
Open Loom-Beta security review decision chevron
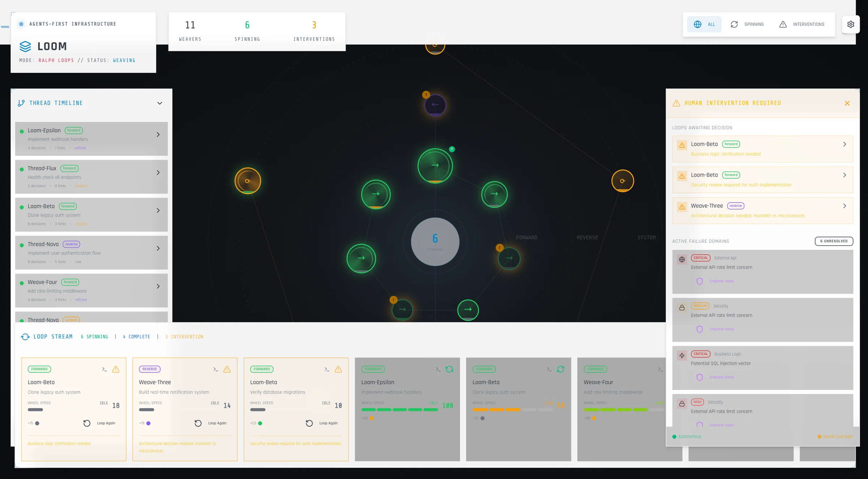pos(844,175)
